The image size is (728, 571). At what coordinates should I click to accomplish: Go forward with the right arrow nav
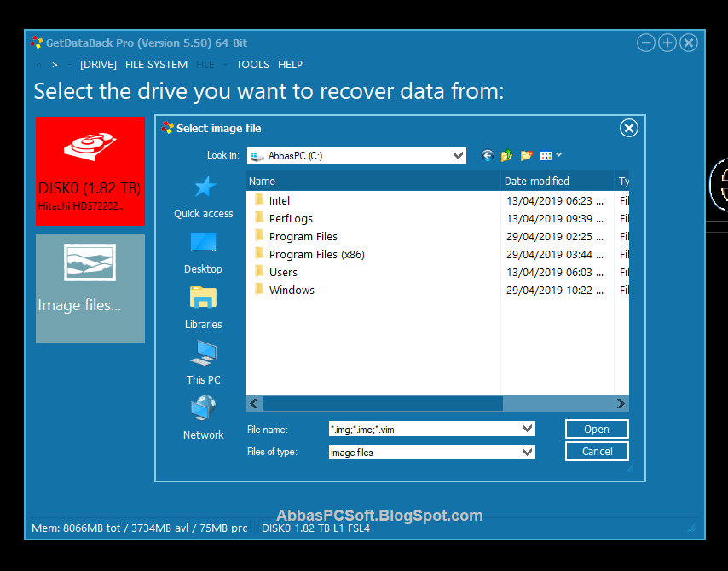pyautogui.click(x=55, y=65)
